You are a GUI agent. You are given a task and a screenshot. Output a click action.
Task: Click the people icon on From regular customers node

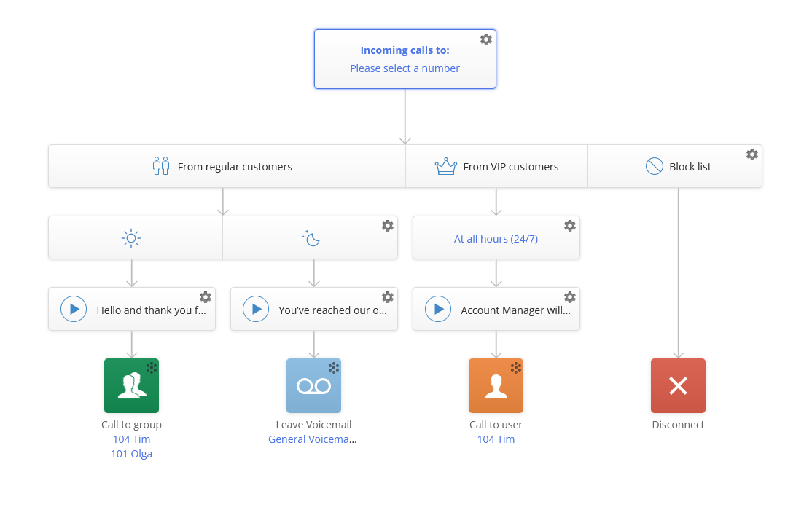pyautogui.click(x=160, y=166)
